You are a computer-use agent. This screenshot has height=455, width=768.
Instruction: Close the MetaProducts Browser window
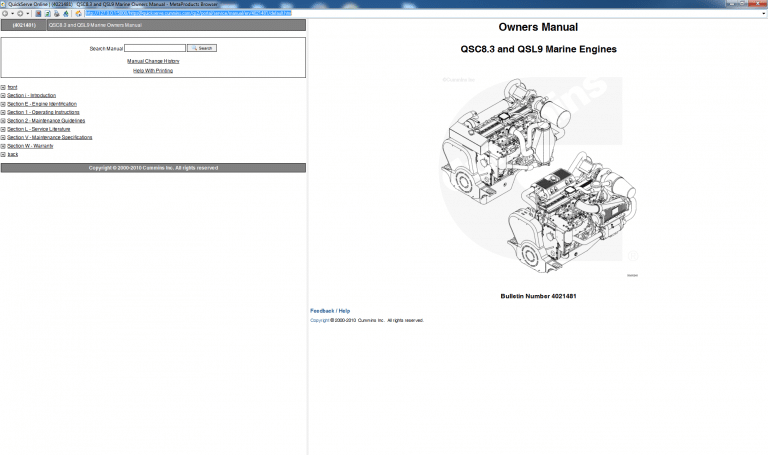tap(758, 3)
